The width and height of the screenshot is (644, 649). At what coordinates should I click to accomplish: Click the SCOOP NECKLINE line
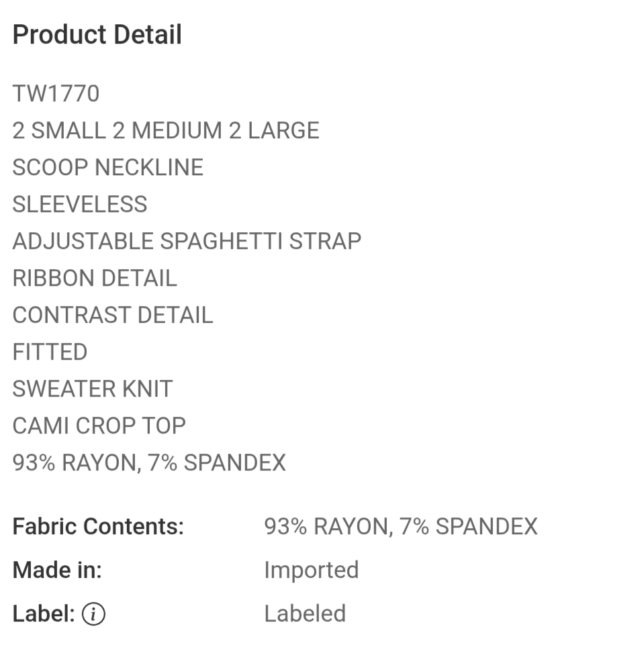107,167
